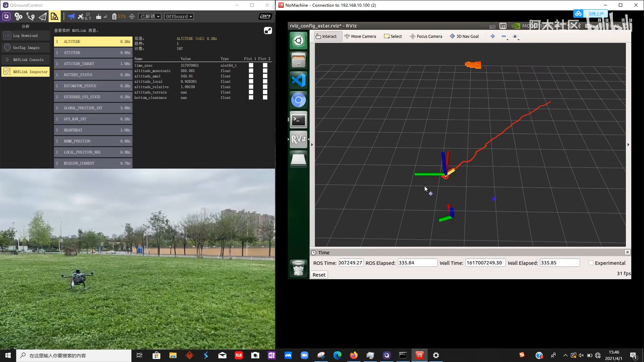The height and width of the screenshot is (362, 644).
Task: Enable the Experimental checkbox in Time panel
Action: tap(591, 263)
